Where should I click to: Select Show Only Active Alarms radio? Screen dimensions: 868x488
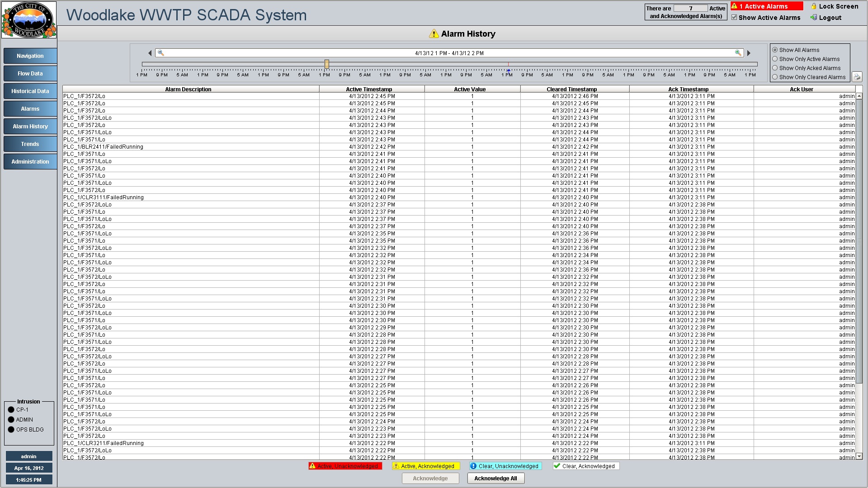pos(775,59)
